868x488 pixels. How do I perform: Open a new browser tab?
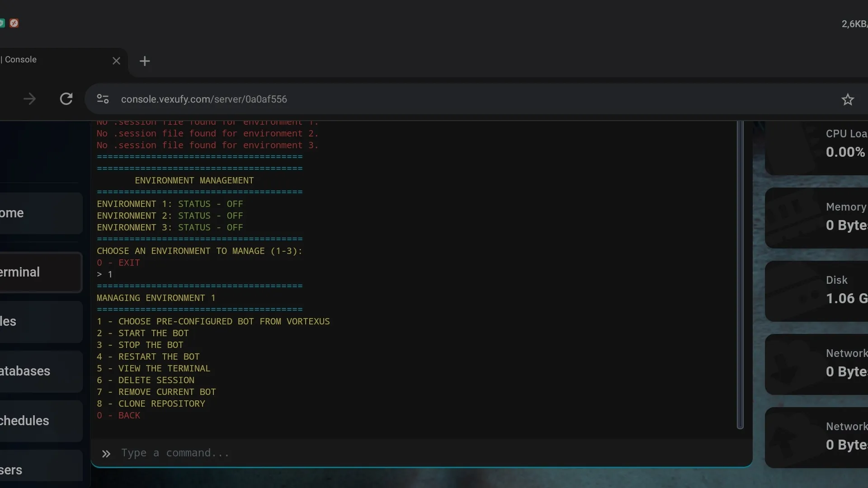pos(145,61)
